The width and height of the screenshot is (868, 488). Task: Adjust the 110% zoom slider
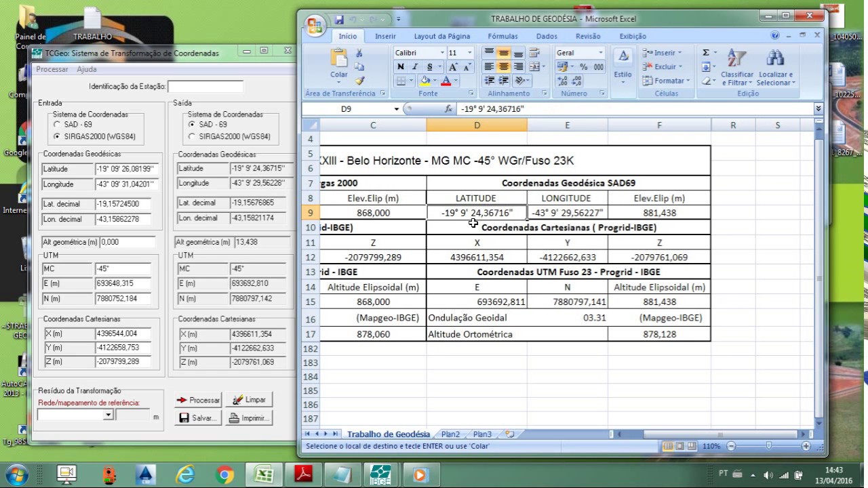click(768, 446)
